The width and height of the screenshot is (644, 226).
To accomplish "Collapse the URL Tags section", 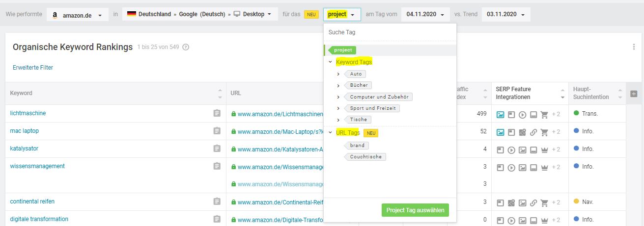I will (x=331, y=132).
